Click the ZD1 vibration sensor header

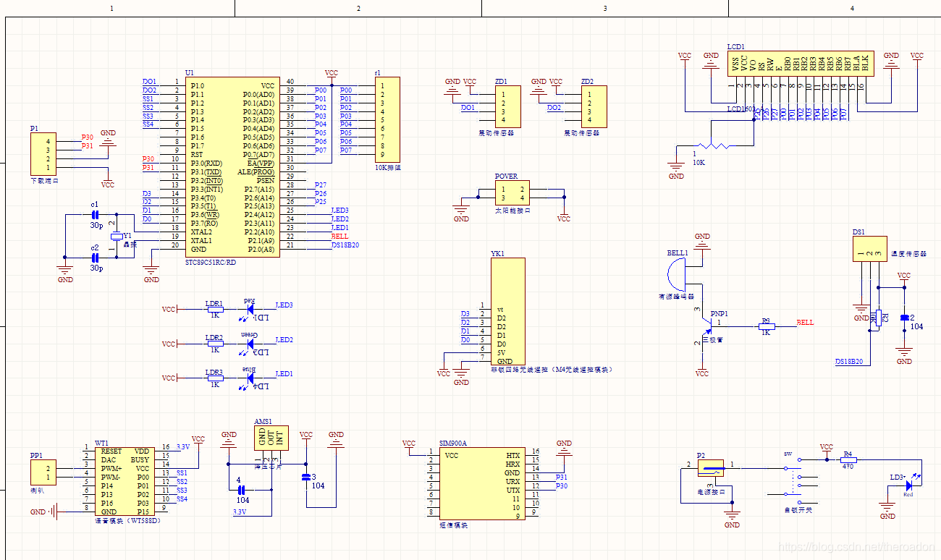[507, 107]
